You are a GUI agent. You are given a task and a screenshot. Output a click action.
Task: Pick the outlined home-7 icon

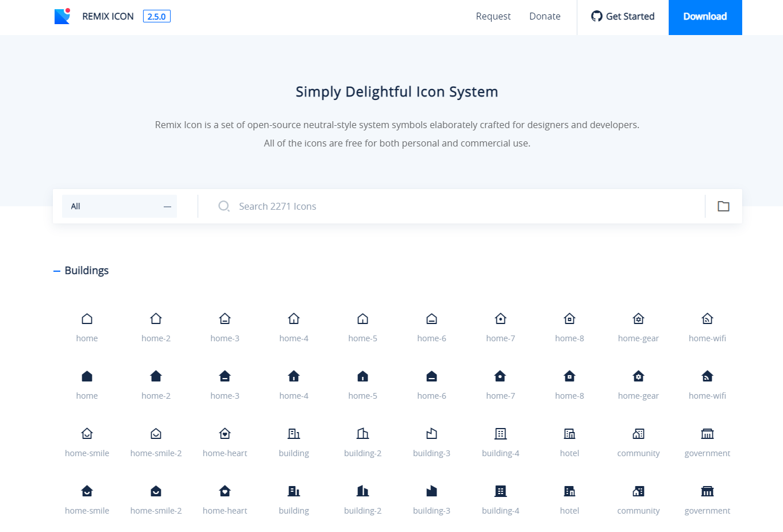pyautogui.click(x=500, y=319)
